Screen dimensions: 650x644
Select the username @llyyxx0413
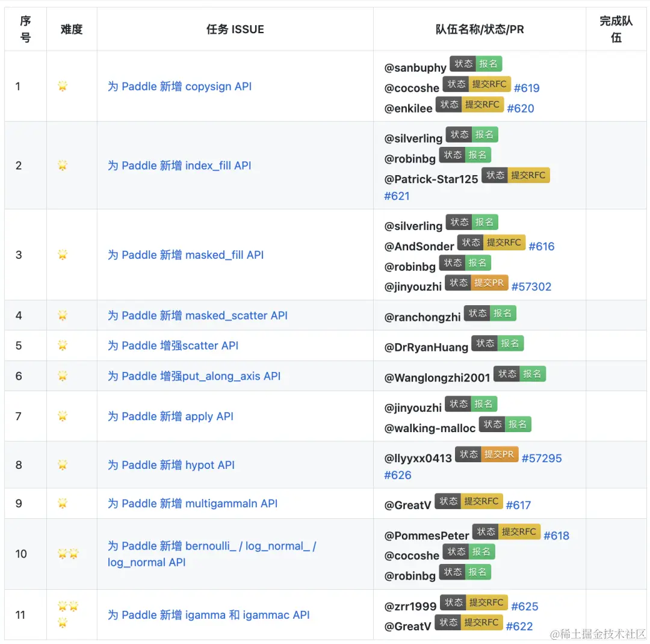[418, 458]
